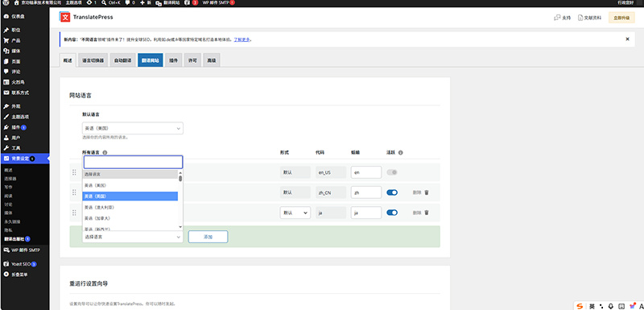Choose 英语（澳大利亚）from the language list
Viewport: 644px width, 310px height.
pos(130,208)
